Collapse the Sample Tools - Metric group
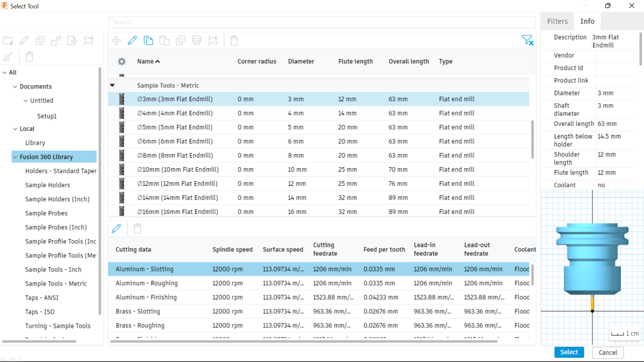This screenshot has height=362, width=644. click(112, 85)
